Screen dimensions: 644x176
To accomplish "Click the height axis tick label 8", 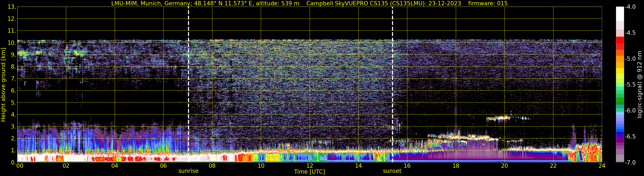I will (13, 66).
